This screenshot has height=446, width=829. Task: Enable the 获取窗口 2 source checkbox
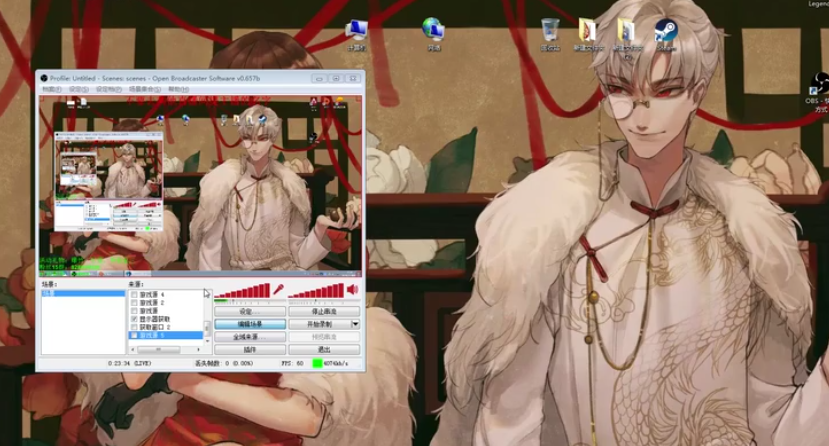pos(134,327)
